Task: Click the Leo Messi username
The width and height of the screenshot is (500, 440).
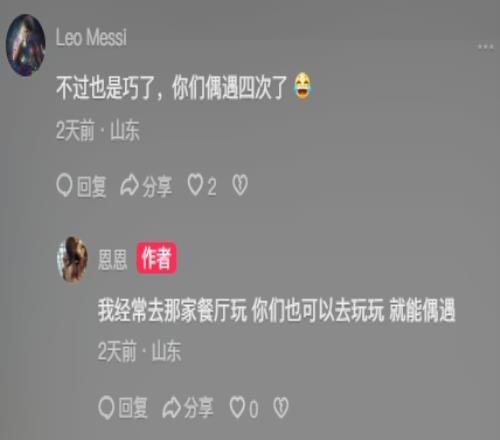Action: pyautogui.click(x=91, y=37)
